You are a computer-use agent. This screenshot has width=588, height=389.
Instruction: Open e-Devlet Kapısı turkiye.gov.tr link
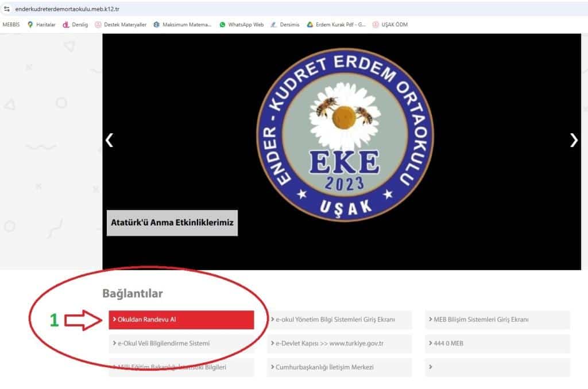pos(339,343)
